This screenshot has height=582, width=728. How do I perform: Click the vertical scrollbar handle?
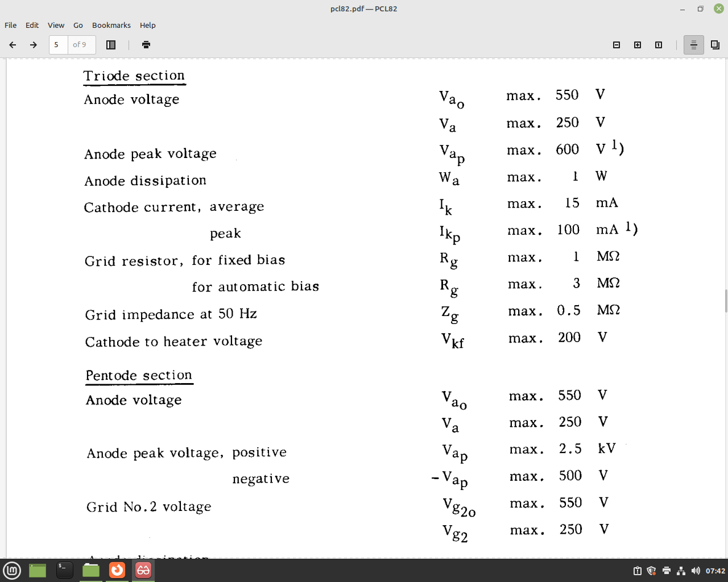(x=726, y=301)
